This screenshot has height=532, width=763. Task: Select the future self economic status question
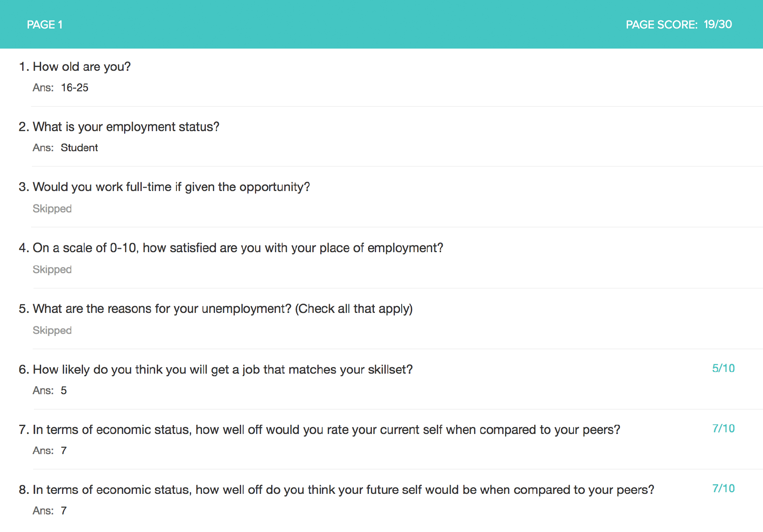pyautogui.click(x=343, y=490)
